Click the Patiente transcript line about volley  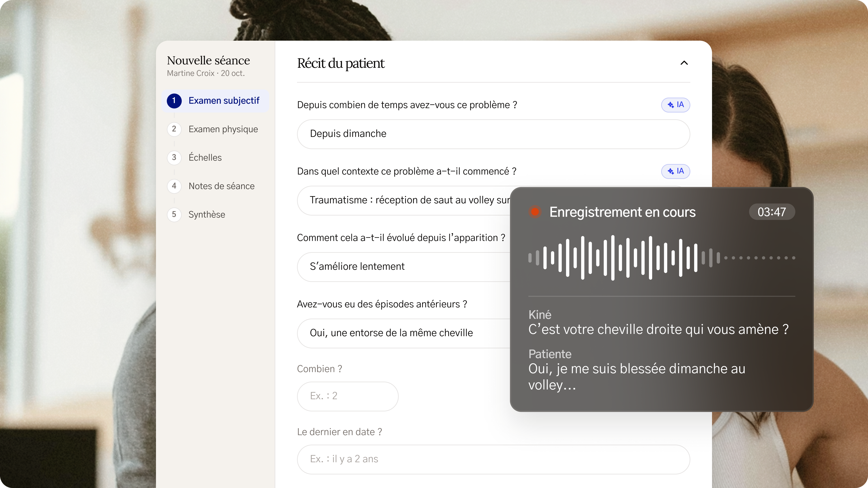click(637, 377)
